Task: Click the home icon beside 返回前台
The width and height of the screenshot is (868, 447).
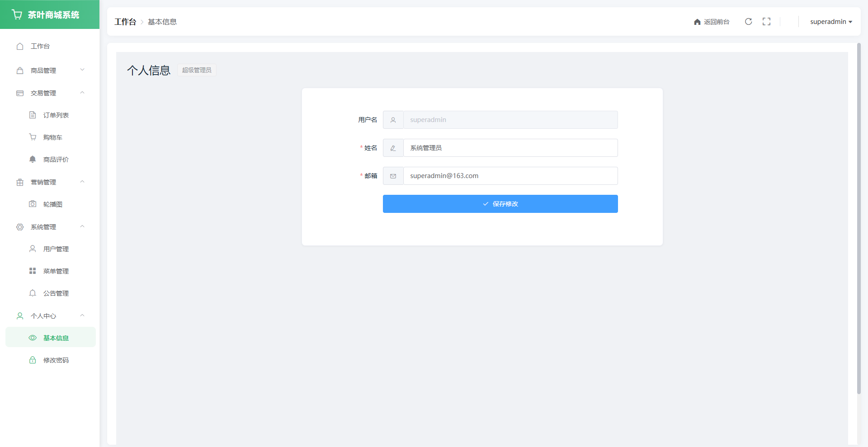Action: tap(697, 22)
